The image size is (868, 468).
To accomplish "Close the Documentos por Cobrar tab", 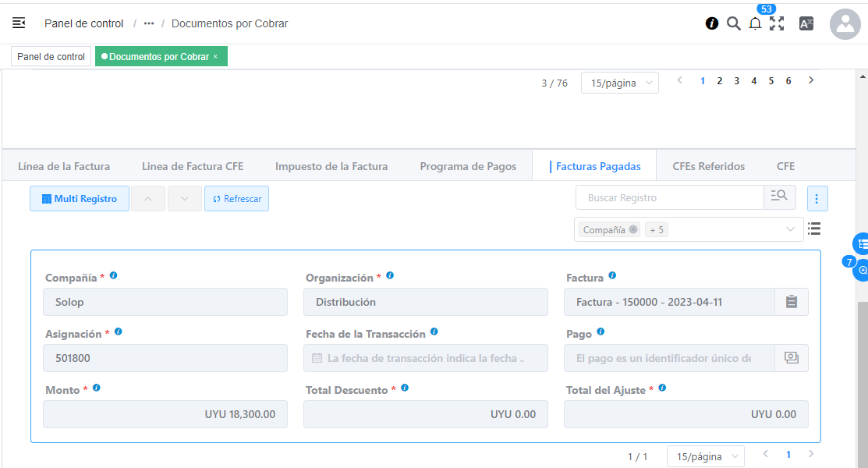I will coord(215,57).
